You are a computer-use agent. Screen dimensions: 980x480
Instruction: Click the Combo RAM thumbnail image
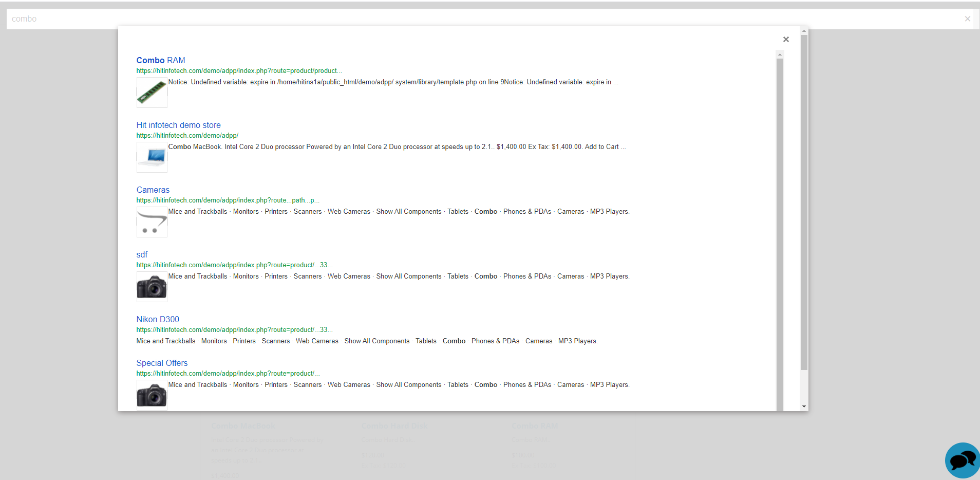[x=152, y=93]
